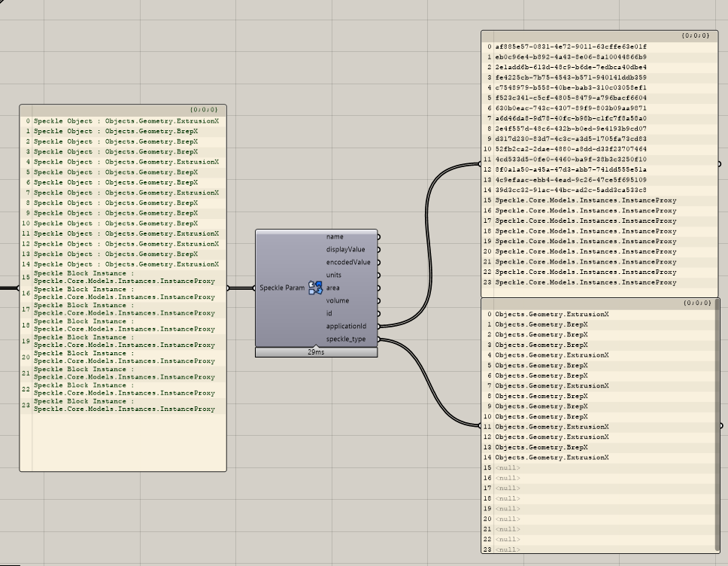Click the encodedValue output grip

379,263
